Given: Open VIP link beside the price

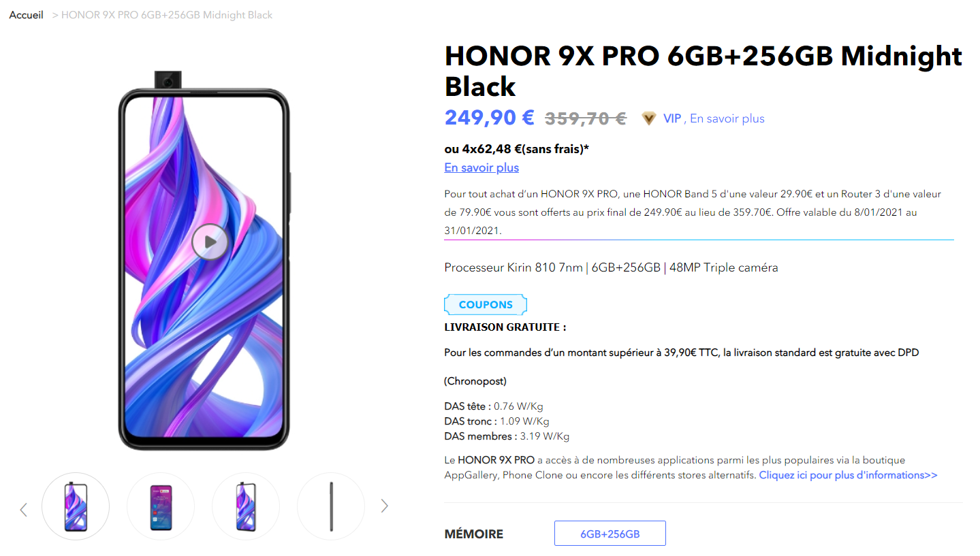Looking at the screenshot, I should pyautogui.click(x=672, y=118).
